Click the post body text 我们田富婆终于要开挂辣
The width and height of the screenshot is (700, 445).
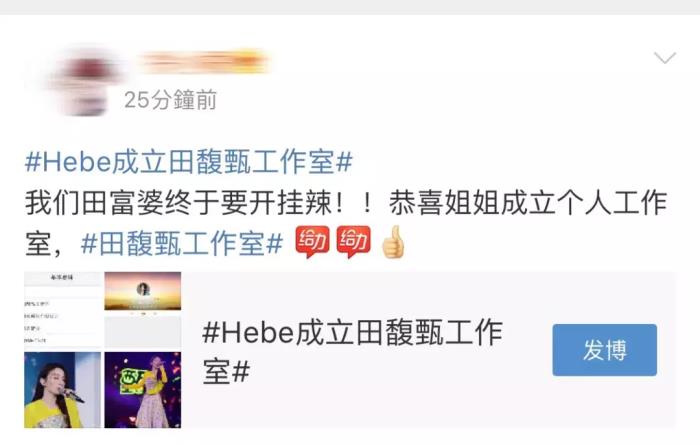(179, 203)
